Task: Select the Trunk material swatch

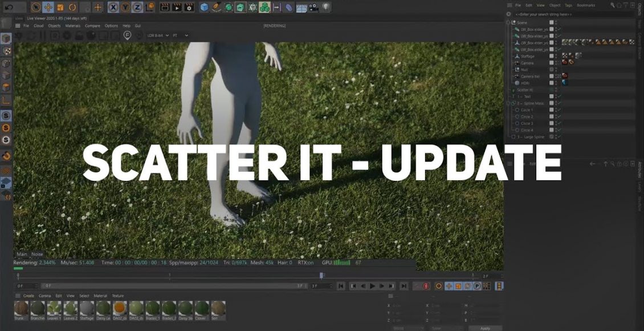Action: (20, 309)
